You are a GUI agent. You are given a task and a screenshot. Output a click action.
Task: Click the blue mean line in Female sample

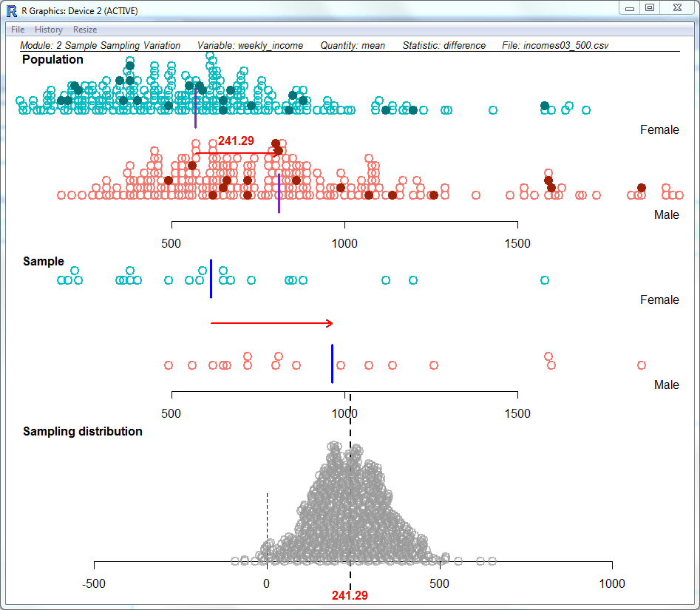(x=211, y=279)
